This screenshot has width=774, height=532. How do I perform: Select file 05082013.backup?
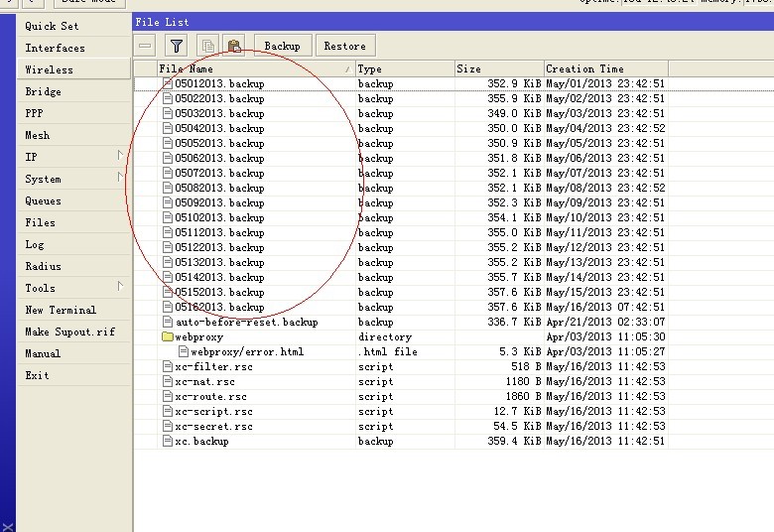(x=219, y=188)
